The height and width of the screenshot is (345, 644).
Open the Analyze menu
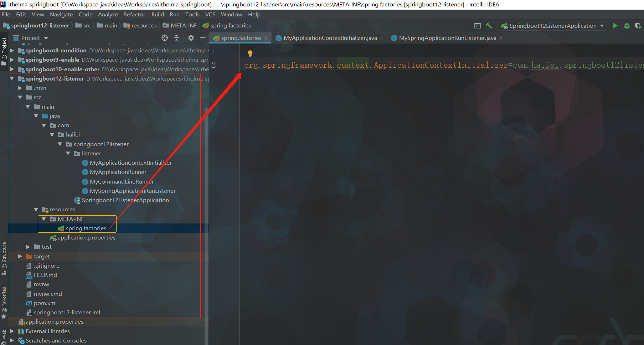click(x=108, y=15)
